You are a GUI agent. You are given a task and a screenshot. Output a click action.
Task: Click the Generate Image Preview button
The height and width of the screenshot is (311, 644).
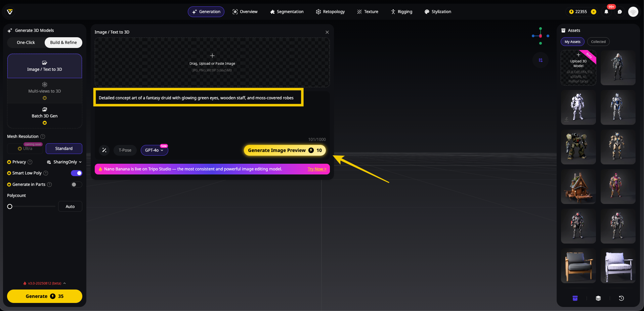point(285,150)
